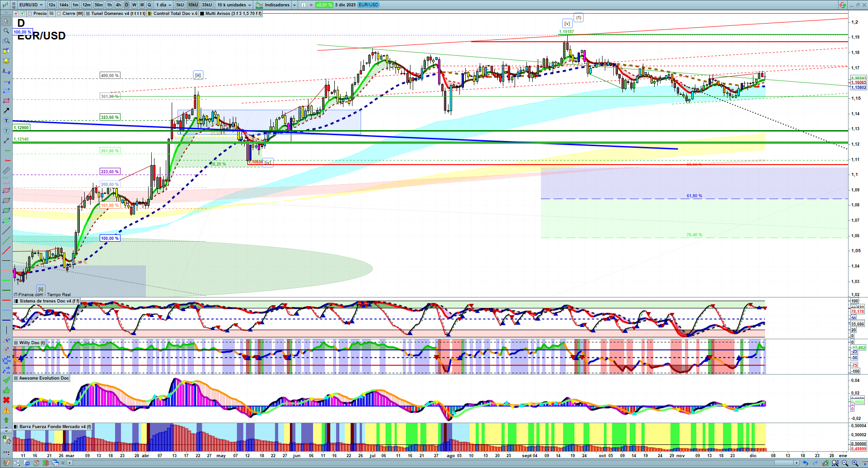Open the 1 día timeframe dropdown

[164, 5]
